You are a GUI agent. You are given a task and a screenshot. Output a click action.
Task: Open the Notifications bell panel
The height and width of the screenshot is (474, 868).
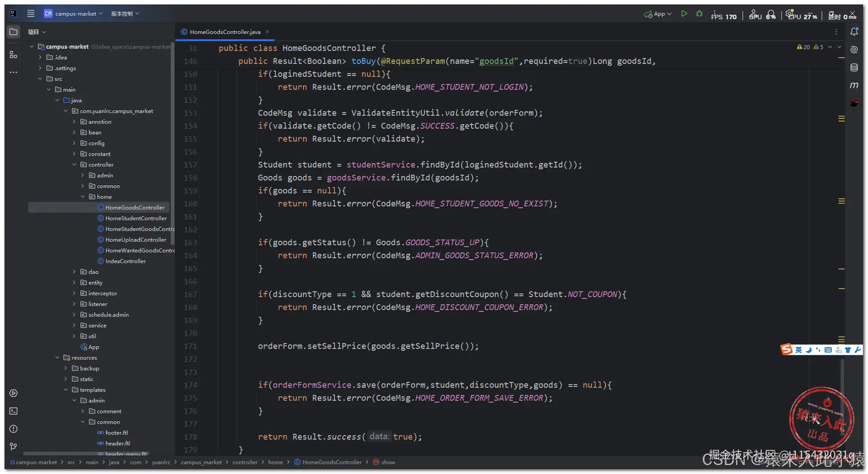(854, 32)
